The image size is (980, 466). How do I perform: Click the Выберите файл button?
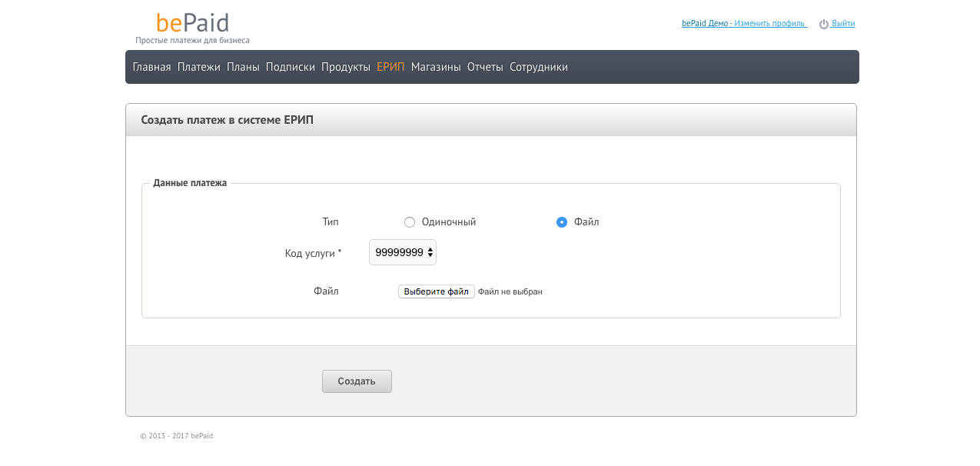click(x=436, y=291)
